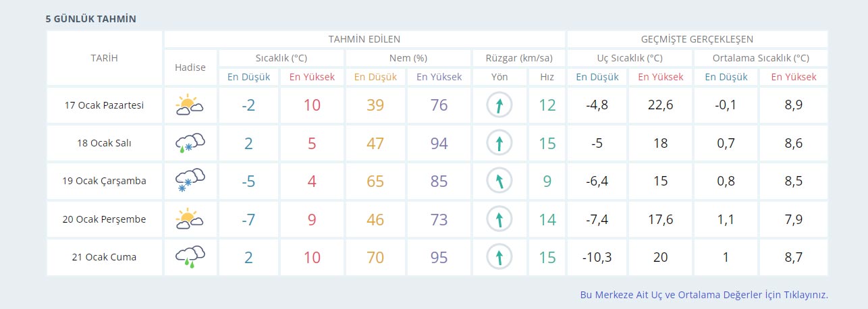
Task: Click the wind direction arrow for 21 Ocak Cuma
Action: click(x=499, y=256)
